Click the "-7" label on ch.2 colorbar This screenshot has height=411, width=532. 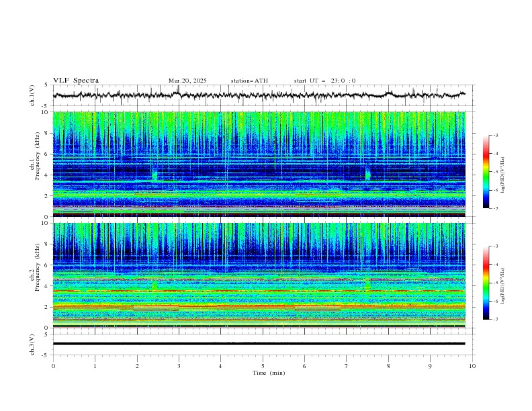click(x=496, y=320)
